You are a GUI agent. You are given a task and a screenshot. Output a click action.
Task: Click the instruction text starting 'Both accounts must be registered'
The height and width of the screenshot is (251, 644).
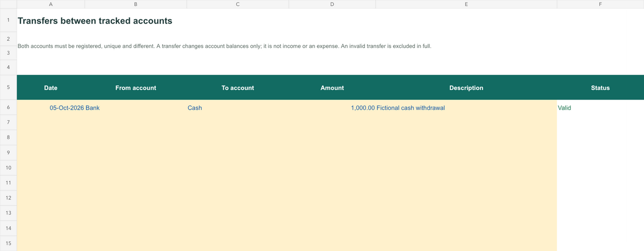pos(224,46)
